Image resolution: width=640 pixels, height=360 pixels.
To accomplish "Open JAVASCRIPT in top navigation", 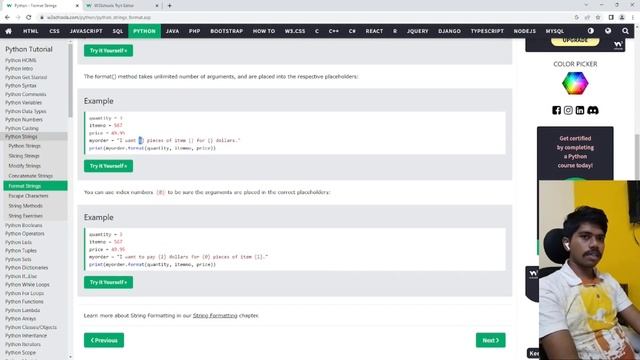I will pos(86,31).
